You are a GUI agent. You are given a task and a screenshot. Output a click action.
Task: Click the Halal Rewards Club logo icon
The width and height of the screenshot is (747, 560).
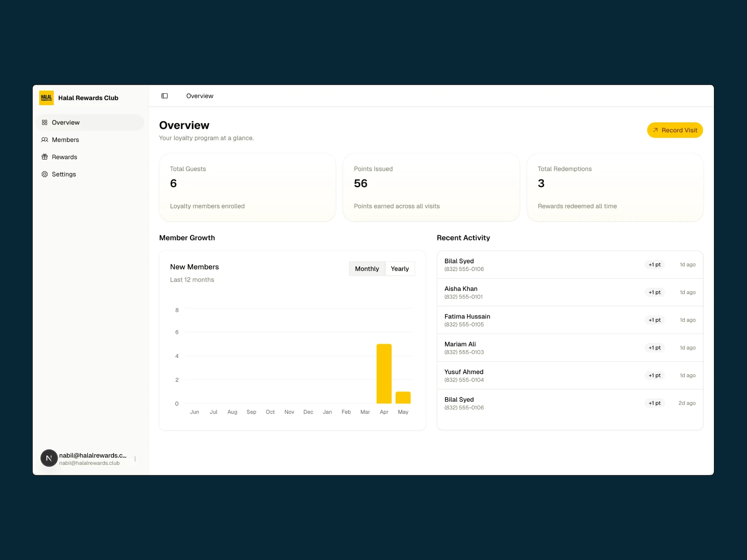(46, 98)
